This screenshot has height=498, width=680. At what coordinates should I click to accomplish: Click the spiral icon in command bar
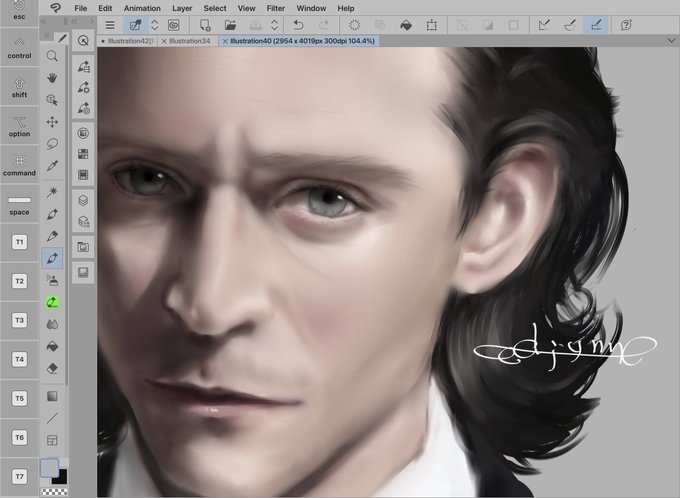click(174, 25)
